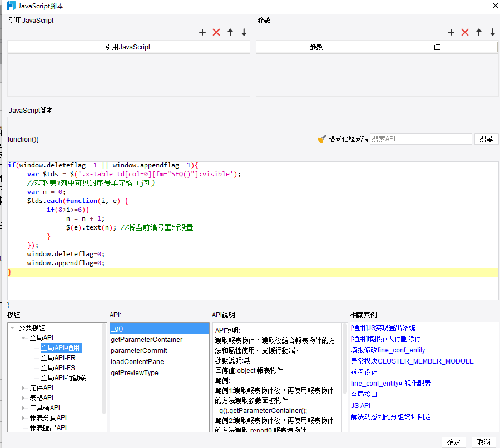Move selected parameter down
The width and height of the screenshot is (500, 448).
(x=493, y=32)
